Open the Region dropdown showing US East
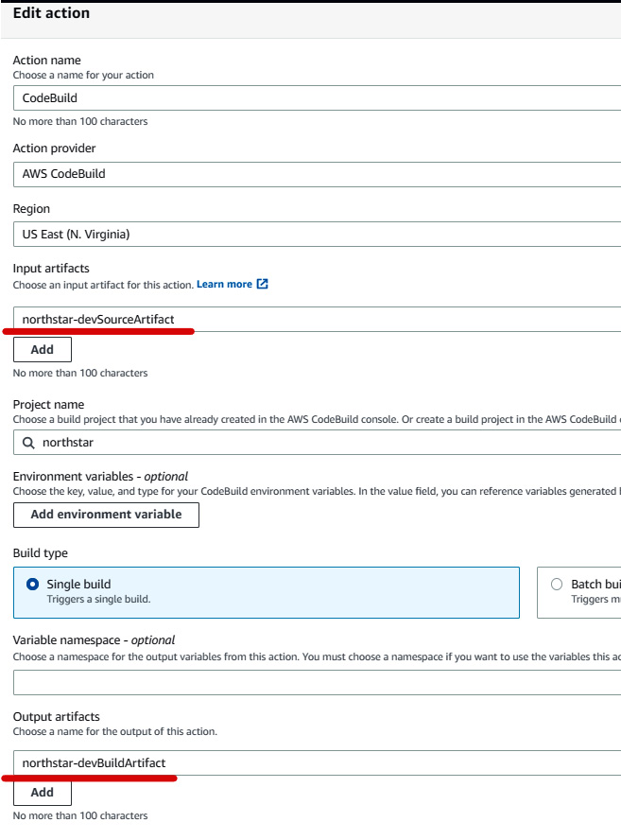This screenshot has height=840, width=621. coord(317,234)
